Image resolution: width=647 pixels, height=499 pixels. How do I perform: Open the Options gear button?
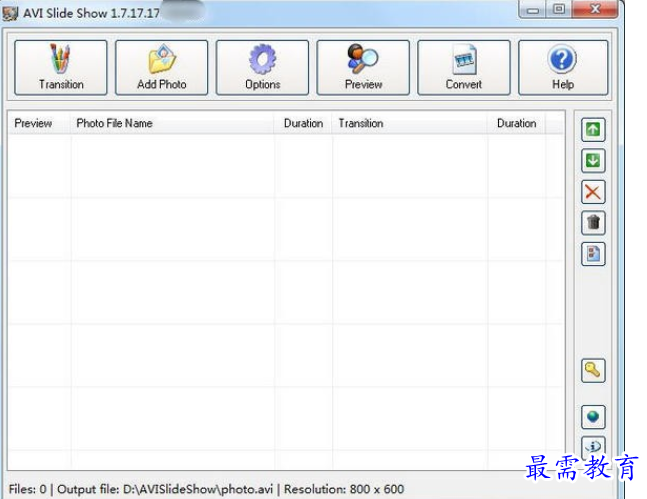262,68
